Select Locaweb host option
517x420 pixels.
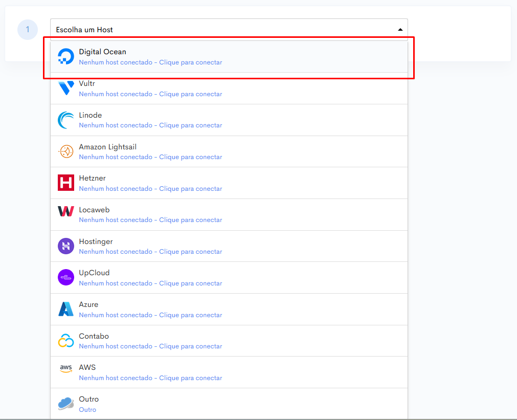point(229,215)
